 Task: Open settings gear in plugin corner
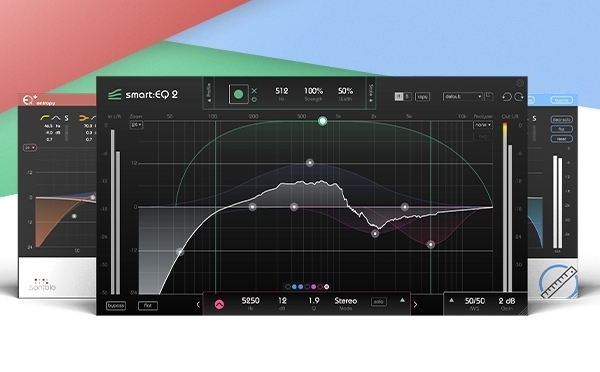point(520,83)
